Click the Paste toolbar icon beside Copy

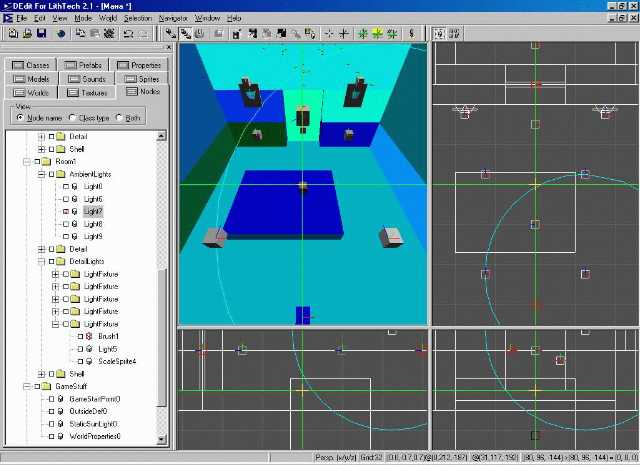tap(95, 33)
